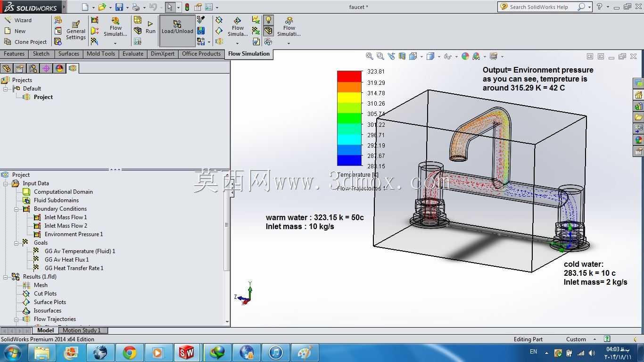Image resolution: width=644 pixels, height=362 pixels.
Task: Toggle Load/Unload results button
Action: point(177,31)
